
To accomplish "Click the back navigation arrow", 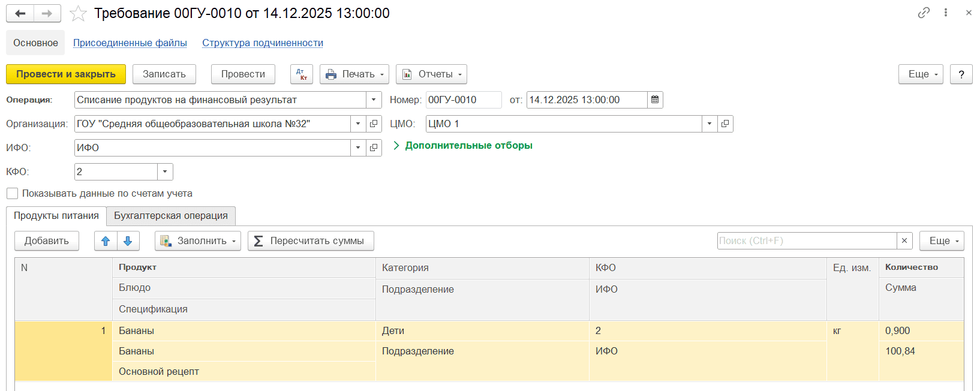I will [20, 13].
